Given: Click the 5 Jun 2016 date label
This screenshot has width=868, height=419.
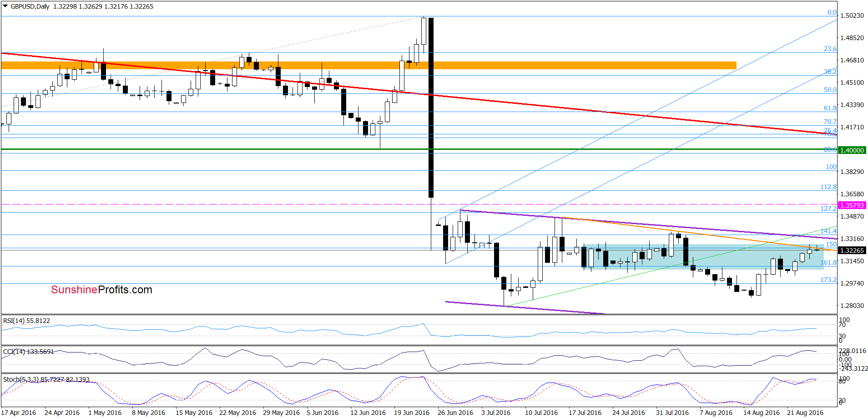Looking at the screenshot, I should pyautogui.click(x=323, y=413).
